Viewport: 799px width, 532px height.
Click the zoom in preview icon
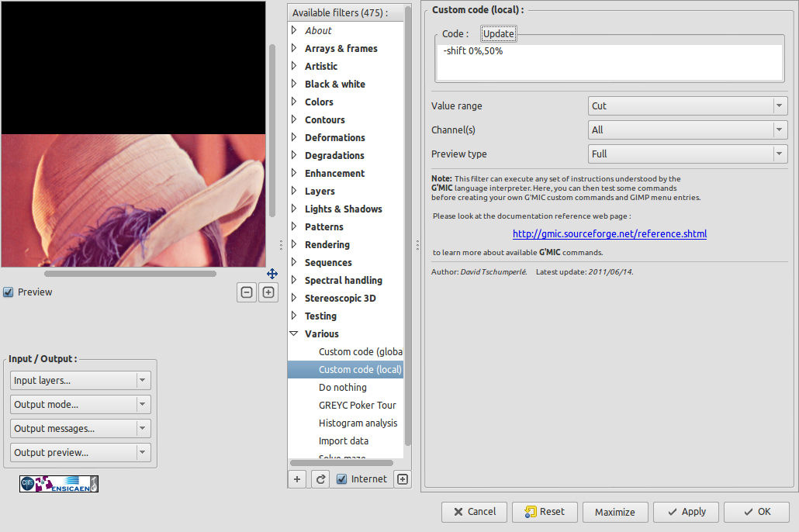click(x=268, y=292)
